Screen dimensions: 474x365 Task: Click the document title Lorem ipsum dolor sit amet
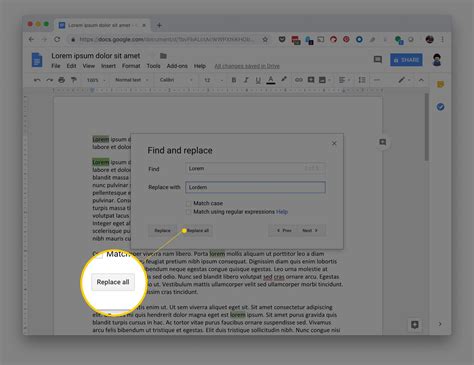click(96, 56)
